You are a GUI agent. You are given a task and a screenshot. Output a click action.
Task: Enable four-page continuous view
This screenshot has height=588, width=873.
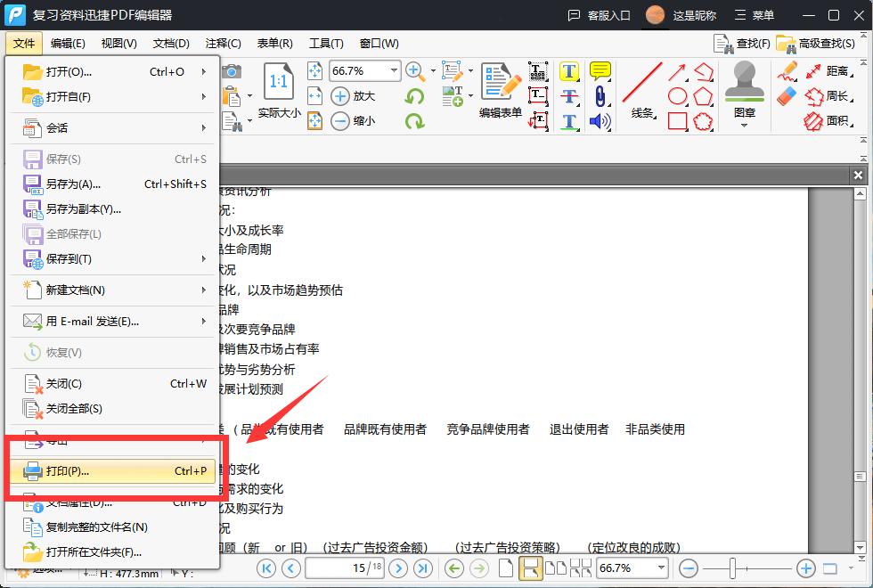point(581,568)
